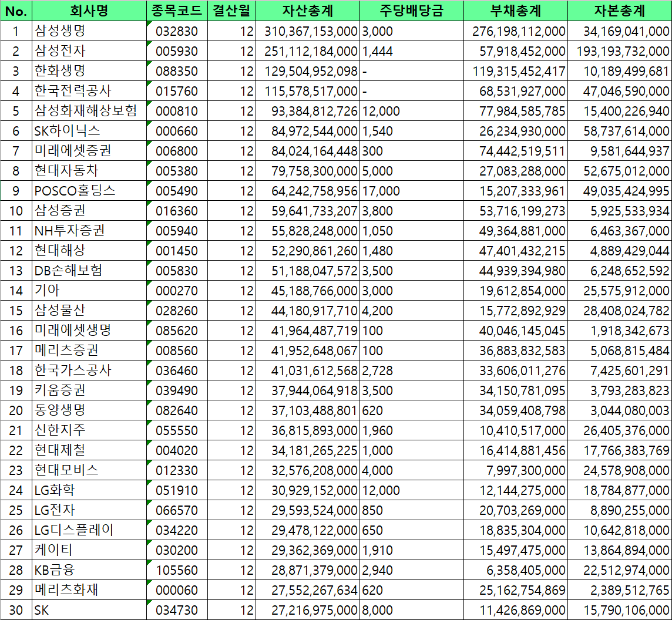The image size is (672, 620).
Task: Click the 자본총계 header cell
Action: tap(620, 11)
